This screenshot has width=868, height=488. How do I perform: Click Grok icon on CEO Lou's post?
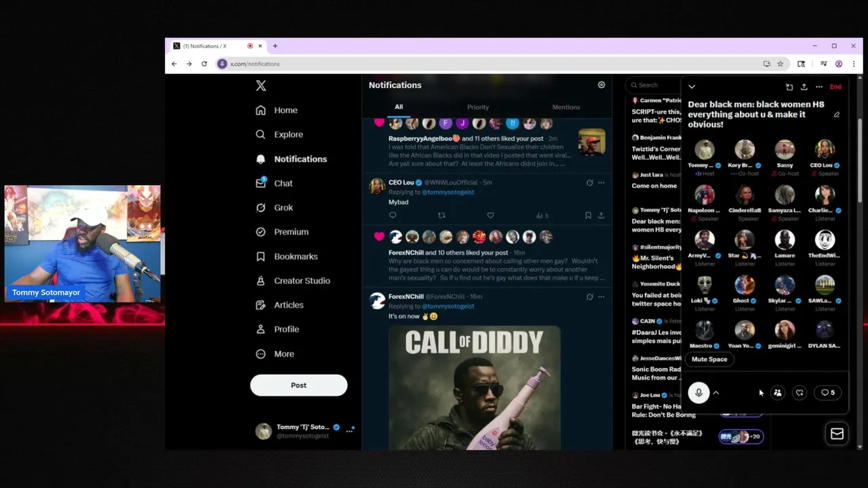coord(589,182)
